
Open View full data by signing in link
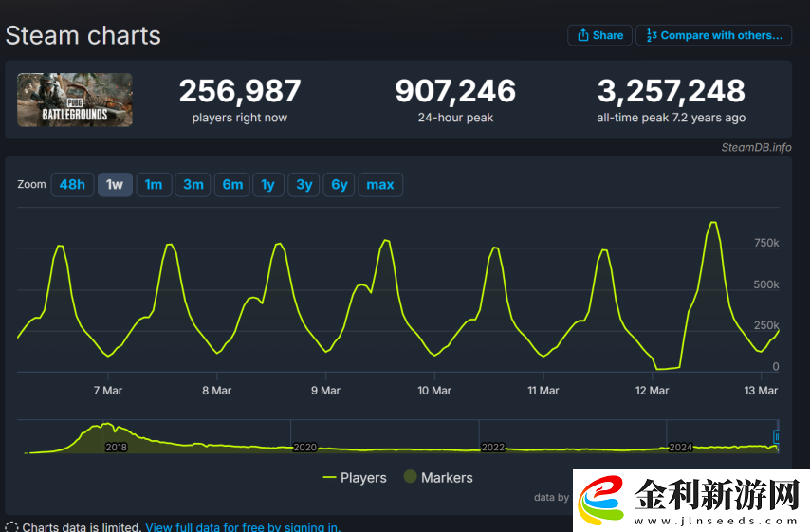pos(243,527)
